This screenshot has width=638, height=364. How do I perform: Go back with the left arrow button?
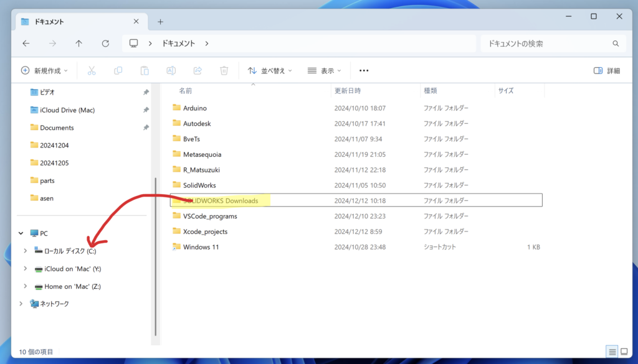pos(26,44)
